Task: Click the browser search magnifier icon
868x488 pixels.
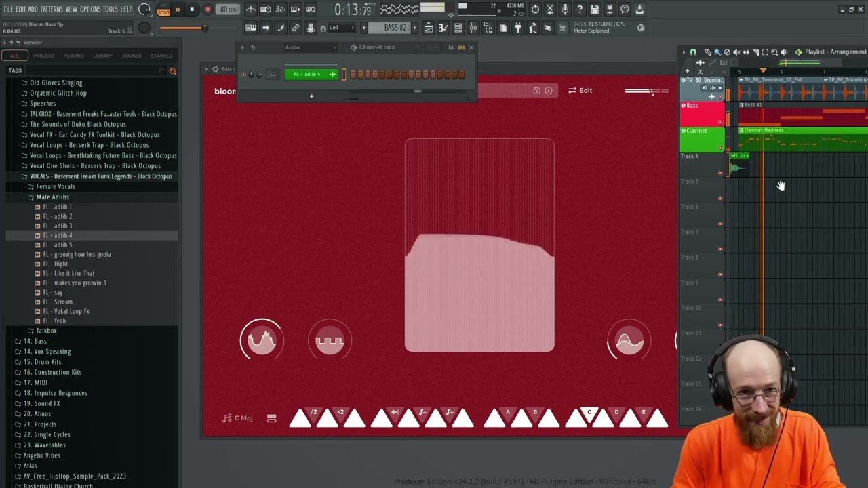Action: [x=172, y=70]
